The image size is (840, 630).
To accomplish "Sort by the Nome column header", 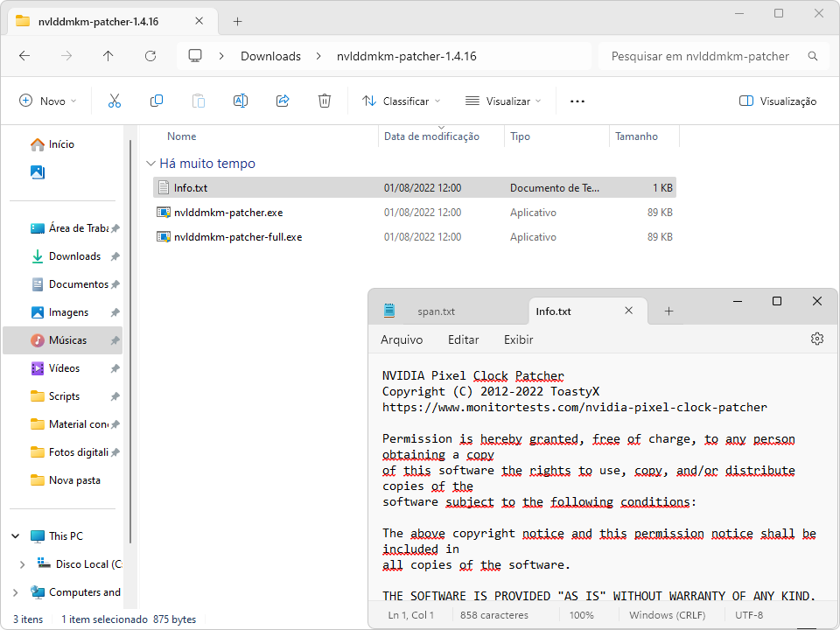I will tap(182, 136).
